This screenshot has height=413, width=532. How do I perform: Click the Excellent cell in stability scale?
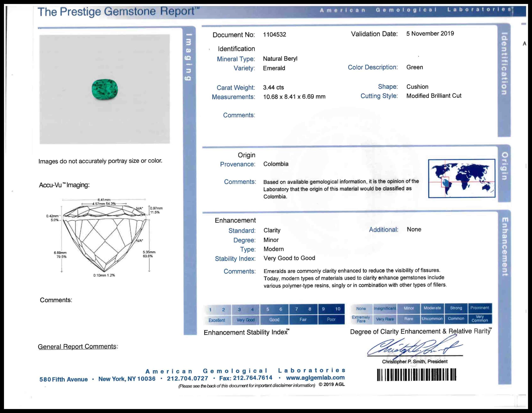pyautogui.click(x=217, y=320)
